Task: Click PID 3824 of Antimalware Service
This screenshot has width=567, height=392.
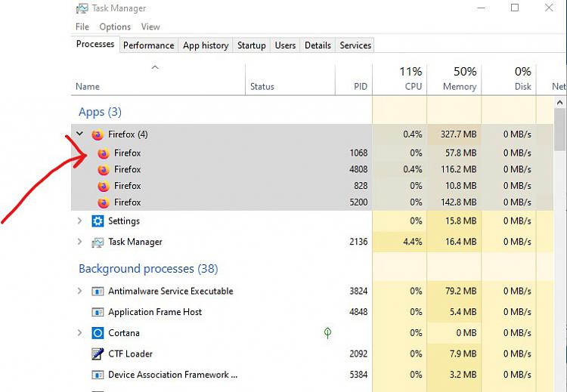Action: [x=358, y=291]
